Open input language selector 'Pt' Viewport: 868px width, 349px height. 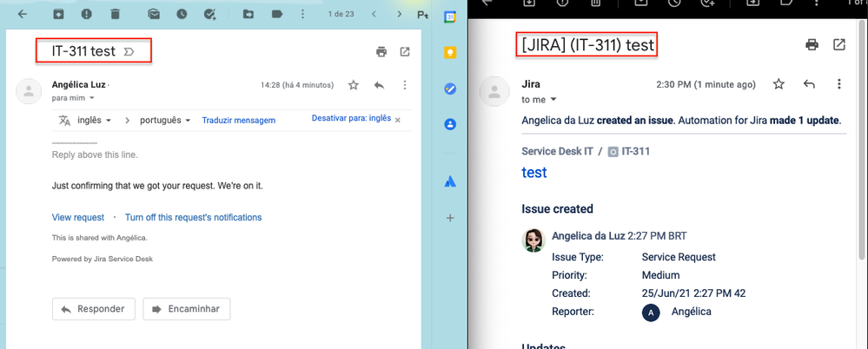pyautogui.click(x=423, y=15)
